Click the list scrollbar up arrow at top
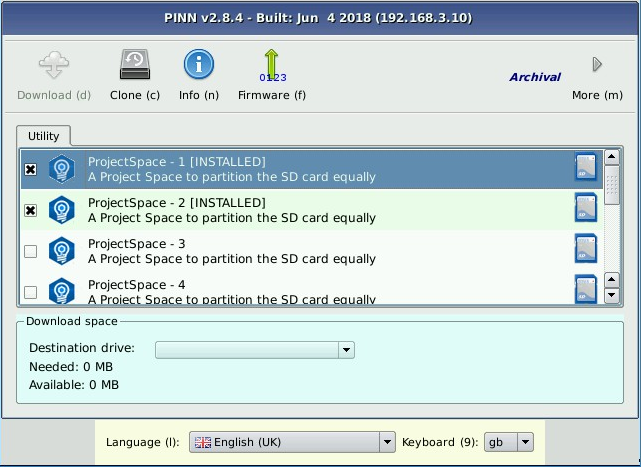The image size is (641, 467). point(612,157)
